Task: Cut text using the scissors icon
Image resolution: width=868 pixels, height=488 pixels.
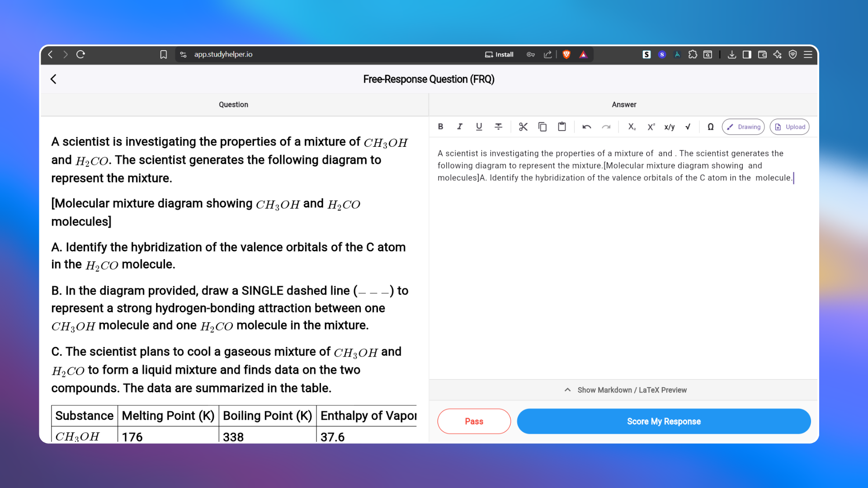Action: click(523, 127)
